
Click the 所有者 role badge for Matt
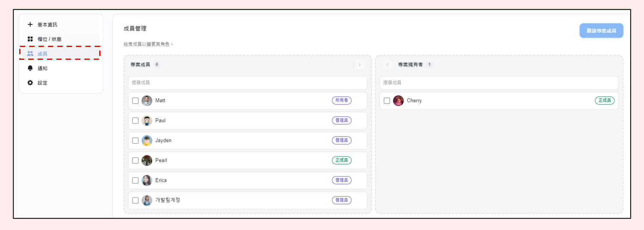click(x=342, y=100)
